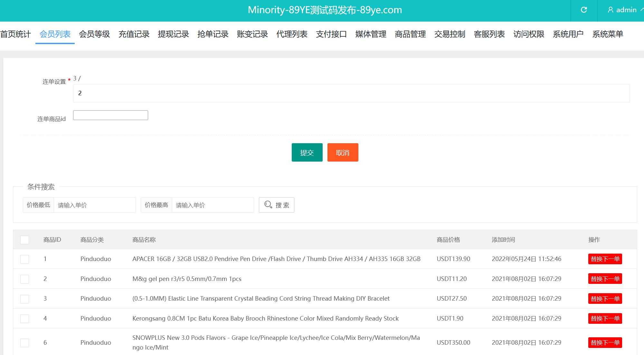The image size is (644, 355).
Task: Click 替换下一单 for SNOWPLUS row
Action: point(605,342)
